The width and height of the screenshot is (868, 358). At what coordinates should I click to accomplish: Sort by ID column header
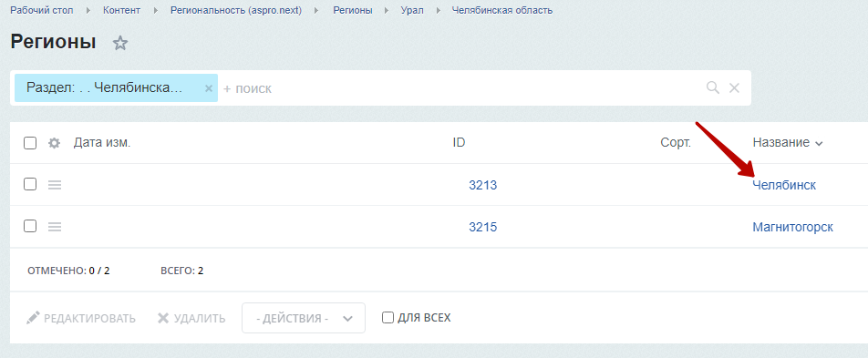[459, 143]
